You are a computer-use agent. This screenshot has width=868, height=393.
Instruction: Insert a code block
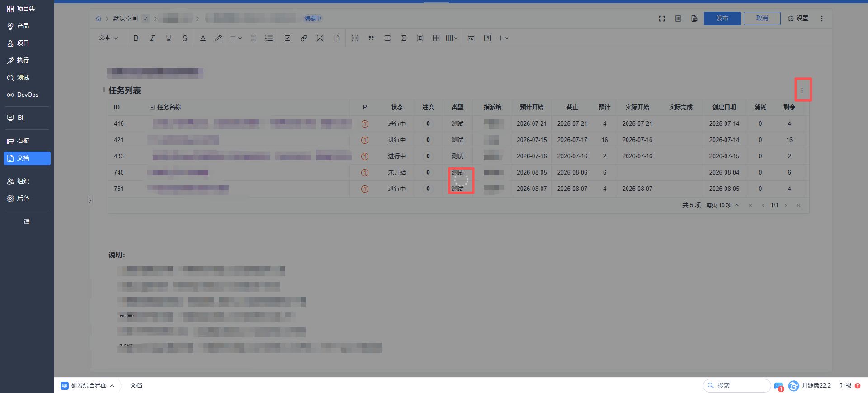click(355, 38)
